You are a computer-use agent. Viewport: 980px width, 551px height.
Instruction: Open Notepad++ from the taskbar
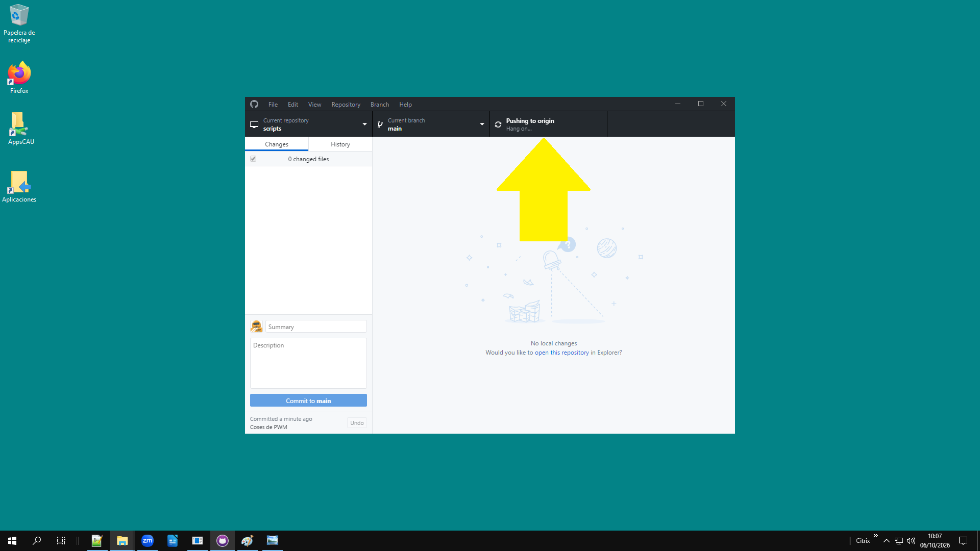(97, 541)
